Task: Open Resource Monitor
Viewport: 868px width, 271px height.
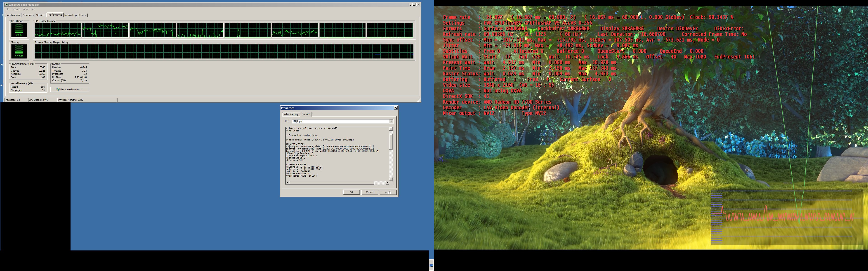Action: pyautogui.click(x=69, y=90)
